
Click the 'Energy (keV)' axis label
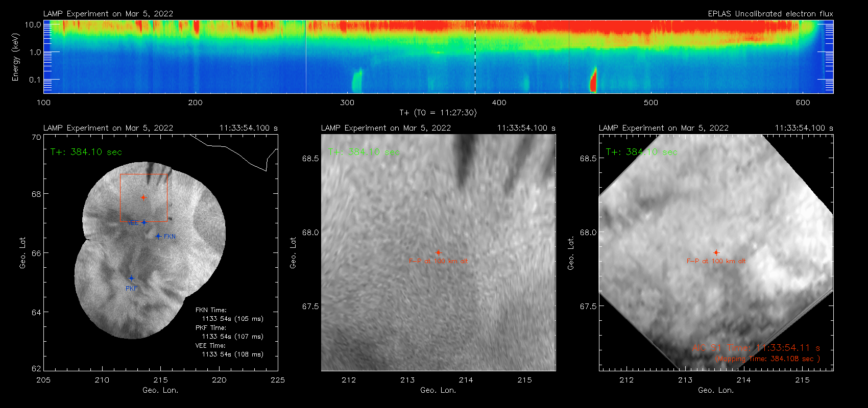coord(15,57)
